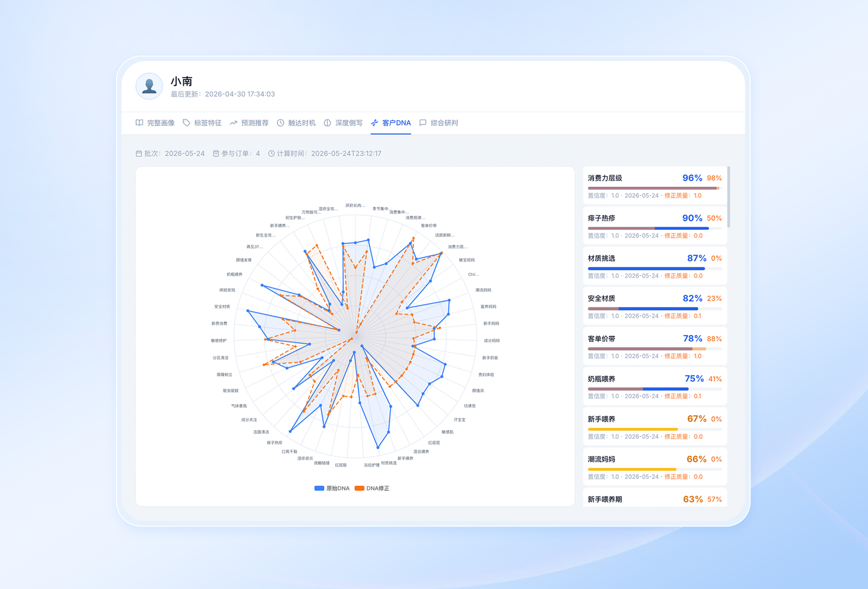The image size is (868, 589).
Task: Click the 贵妇体验 radar axis label
Action: (x=486, y=374)
